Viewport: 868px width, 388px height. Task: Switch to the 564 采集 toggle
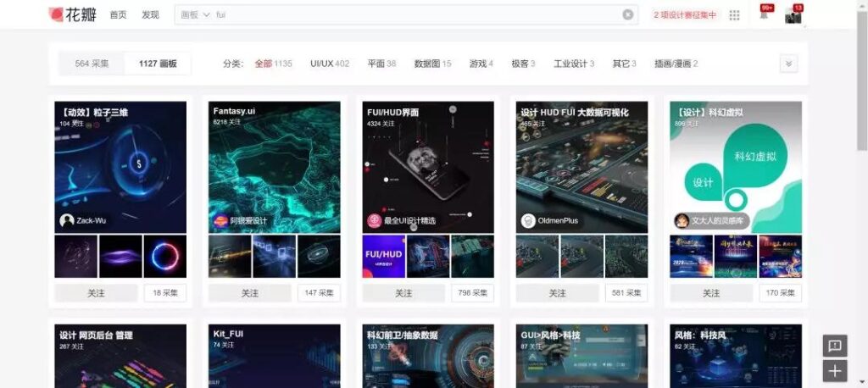click(92, 64)
